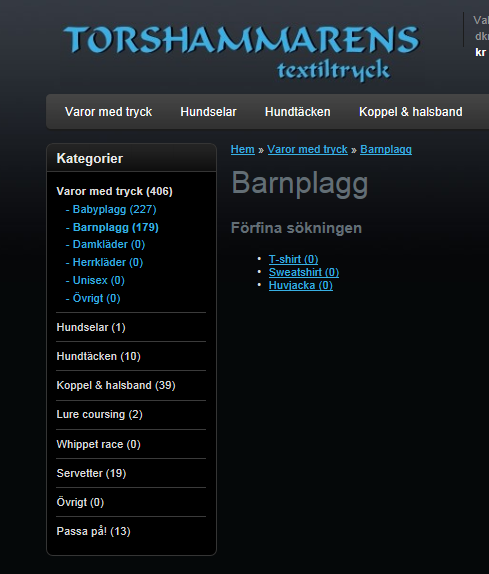Open the Hundselar navigation menu item
Image resolution: width=489 pixels, height=574 pixels.
pos(208,112)
